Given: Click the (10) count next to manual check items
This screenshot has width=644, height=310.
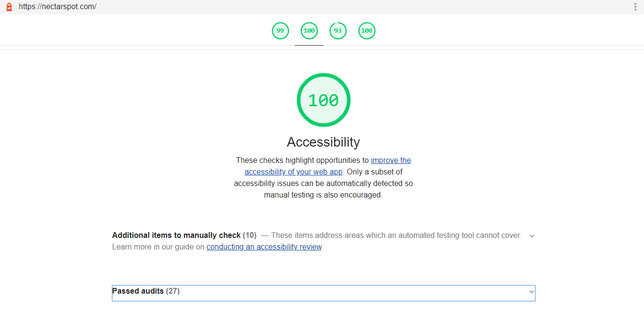Looking at the screenshot, I should pyautogui.click(x=250, y=236).
